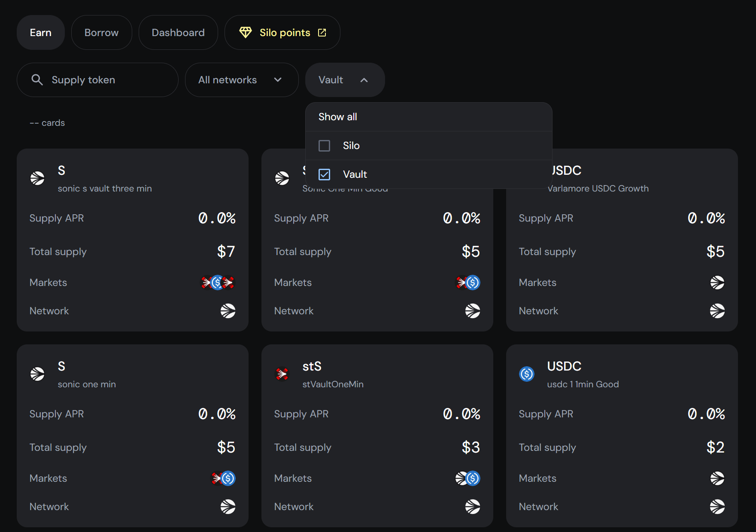Image resolution: width=756 pixels, height=532 pixels.
Task: Open the Silo points link
Action: (x=284, y=33)
